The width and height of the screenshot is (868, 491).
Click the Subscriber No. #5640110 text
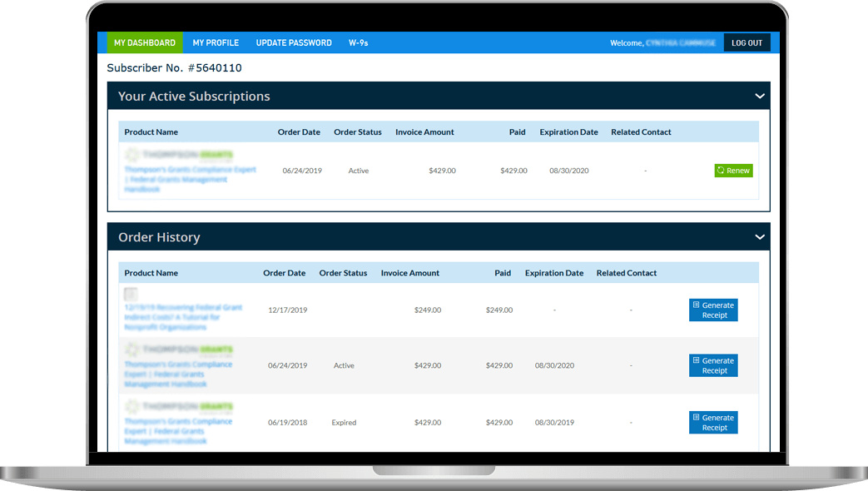click(175, 68)
